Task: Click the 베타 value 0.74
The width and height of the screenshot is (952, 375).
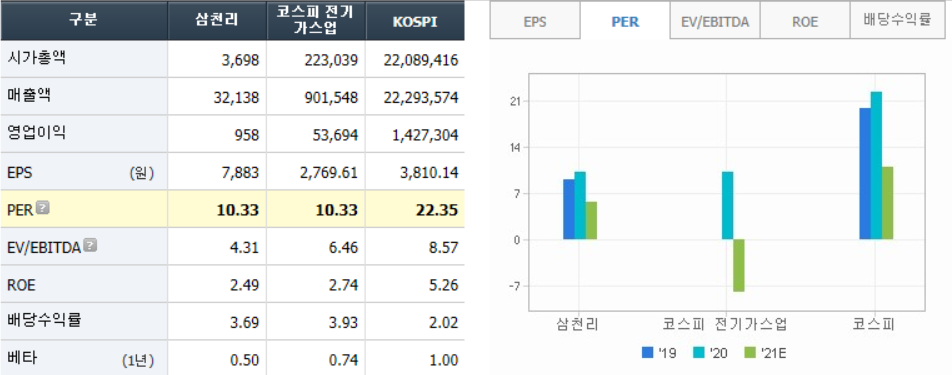Action: (344, 360)
